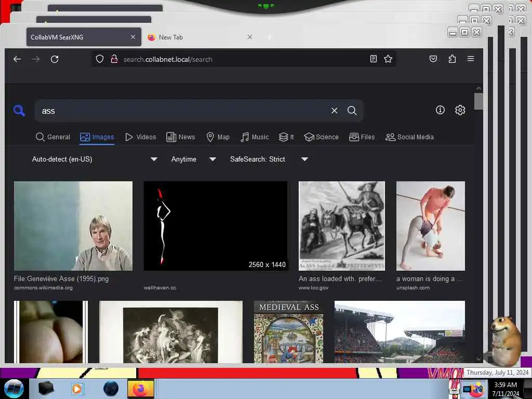Focus the browser address bar
Screen dimensions: 532x399
pyautogui.click(x=244, y=59)
